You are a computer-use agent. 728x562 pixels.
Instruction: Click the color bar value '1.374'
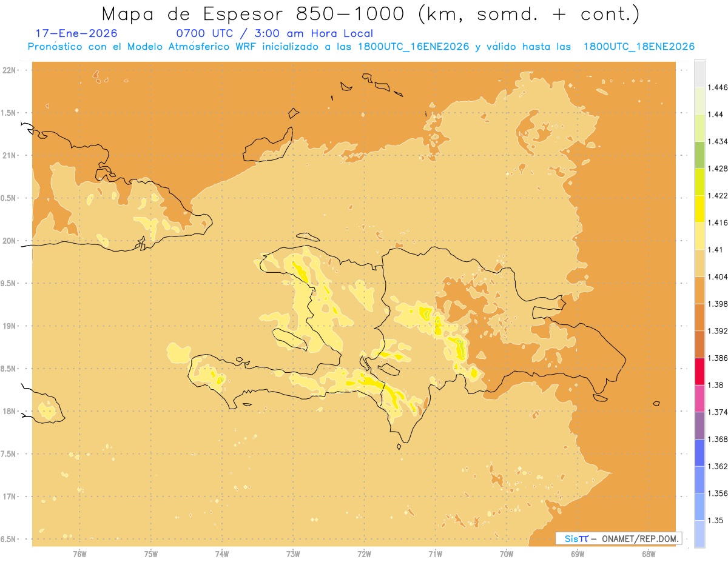point(717,412)
